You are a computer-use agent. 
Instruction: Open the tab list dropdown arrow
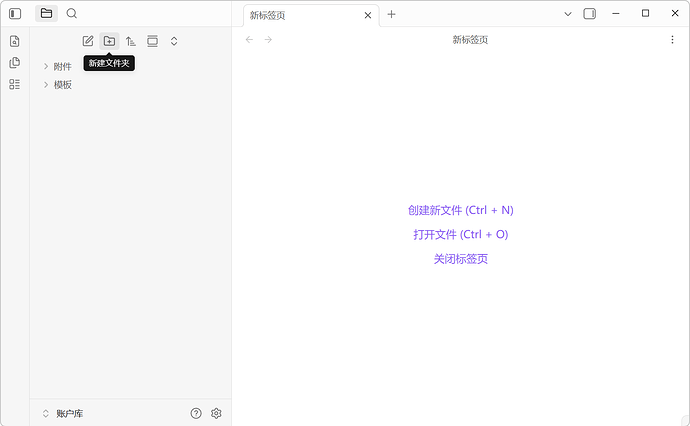point(568,14)
